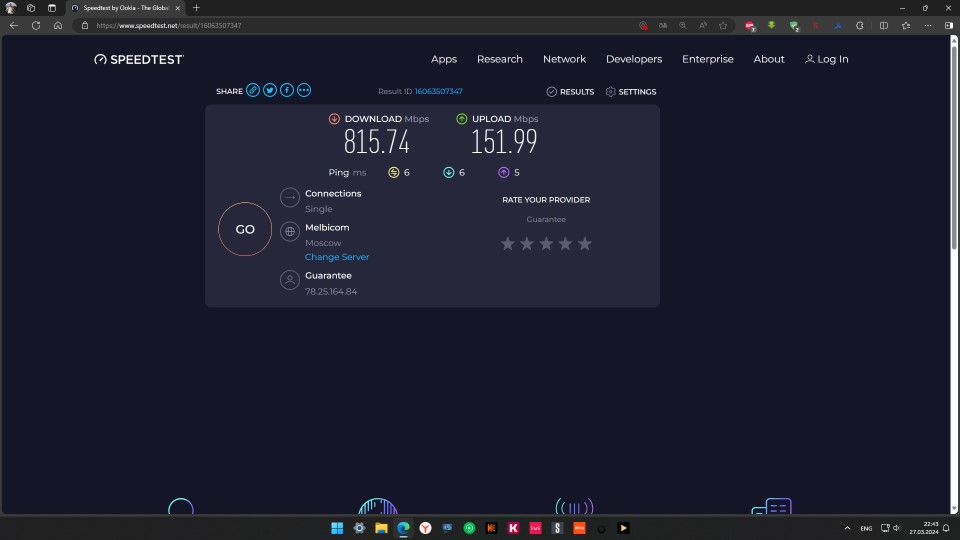Open more share options ellipsis icon
The image size is (960, 540).
[304, 91]
